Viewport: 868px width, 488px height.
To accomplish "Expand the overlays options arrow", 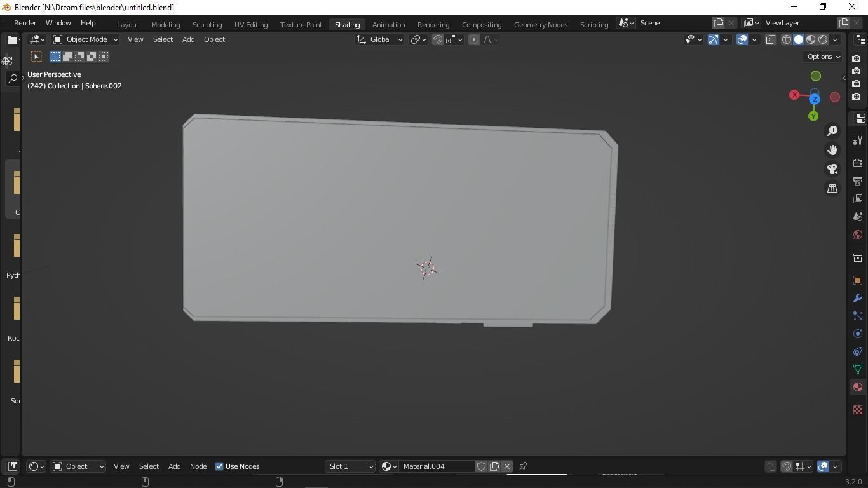I will point(754,39).
